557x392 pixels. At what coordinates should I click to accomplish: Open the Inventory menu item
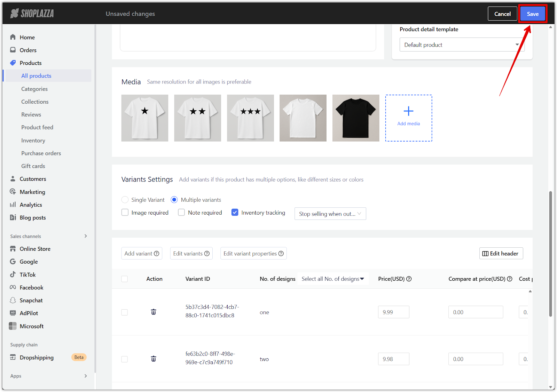click(x=33, y=141)
